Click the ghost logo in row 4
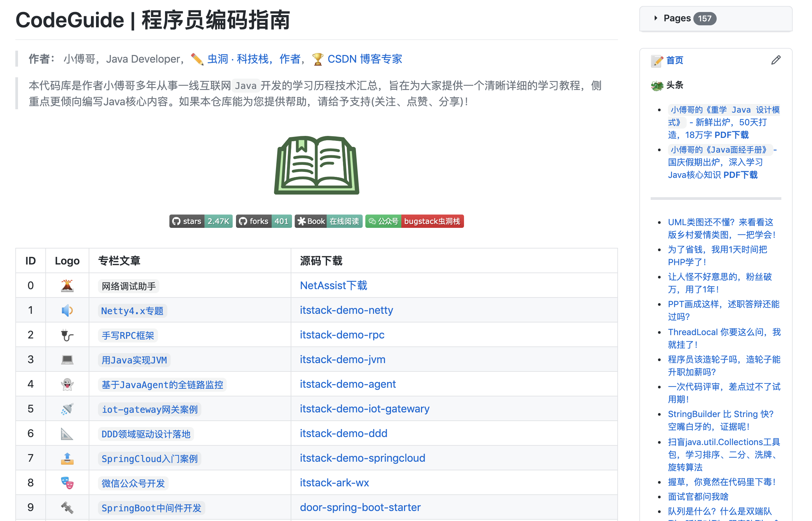812x521 pixels. pyautogui.click(x=67, y=384)
